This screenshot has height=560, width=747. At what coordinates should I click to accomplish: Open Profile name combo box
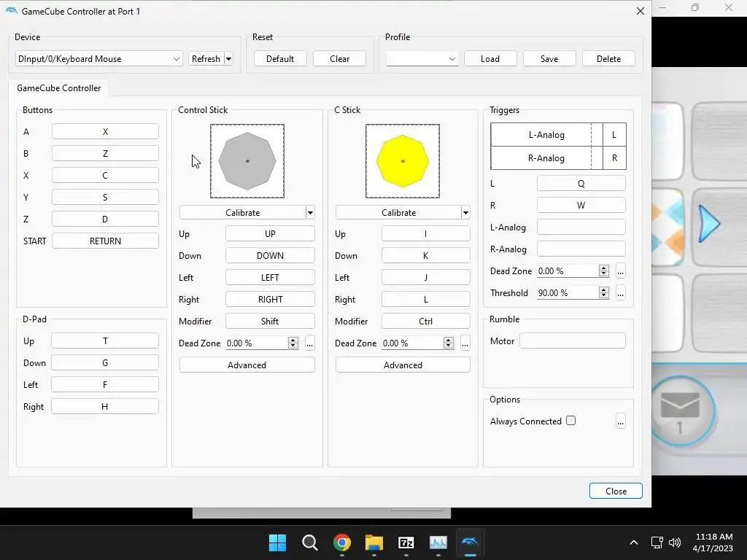coord(422,59)
